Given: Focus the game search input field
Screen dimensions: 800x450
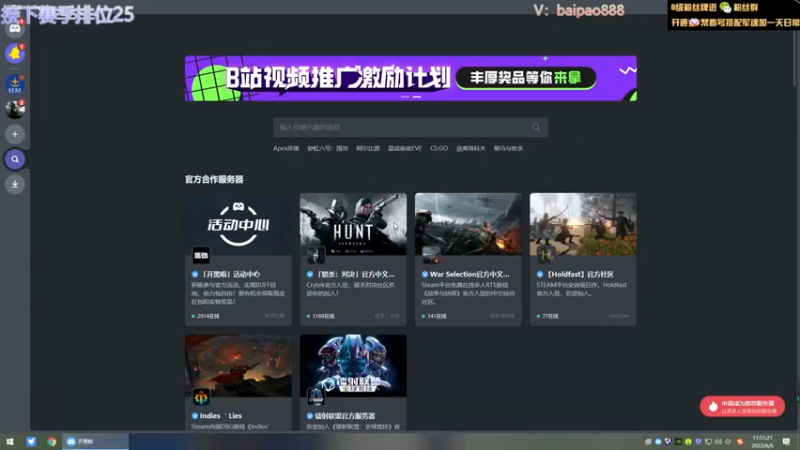Looking at the screenshot, I should point(410,128).
